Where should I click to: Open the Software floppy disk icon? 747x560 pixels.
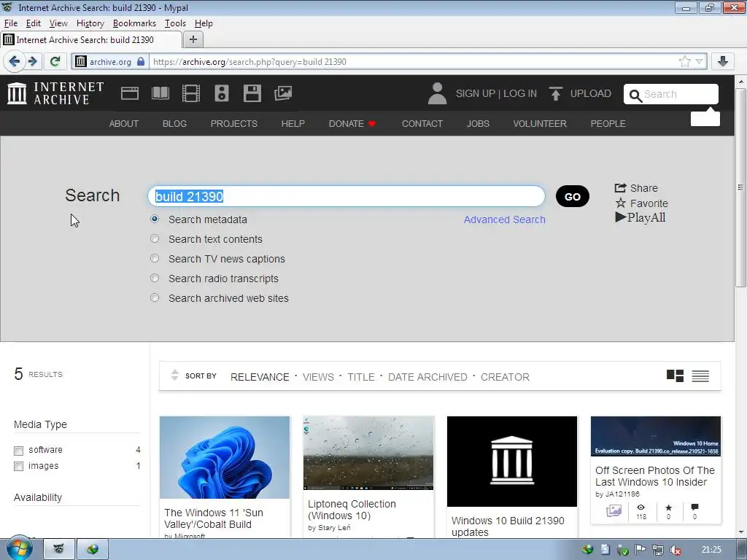[252, 93]
